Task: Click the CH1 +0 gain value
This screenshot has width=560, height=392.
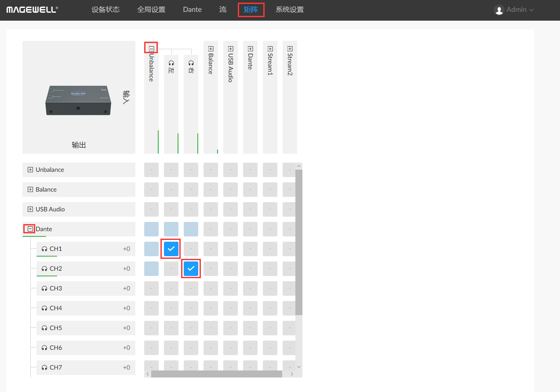Action: coord(126,249)
